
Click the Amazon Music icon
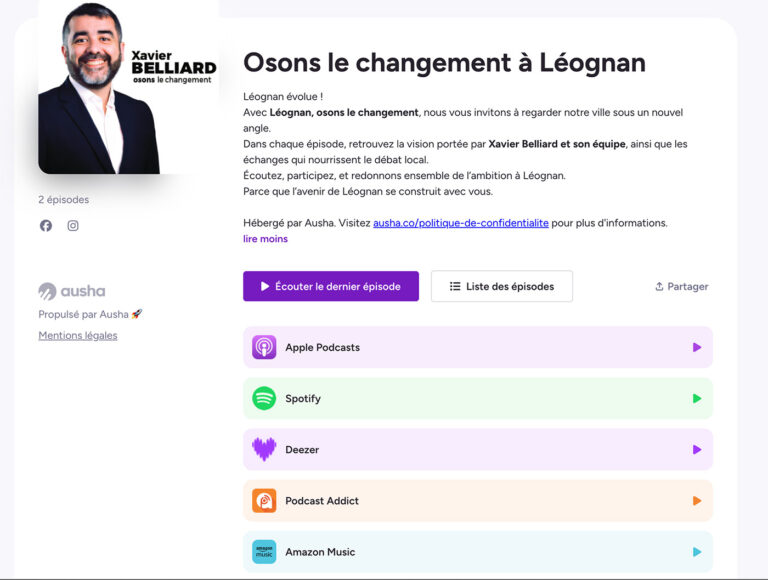[264, 552]
